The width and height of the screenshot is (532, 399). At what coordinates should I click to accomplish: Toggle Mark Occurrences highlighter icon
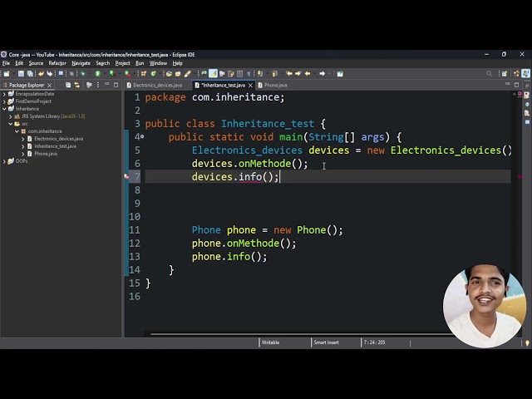[x=213, y=74]
